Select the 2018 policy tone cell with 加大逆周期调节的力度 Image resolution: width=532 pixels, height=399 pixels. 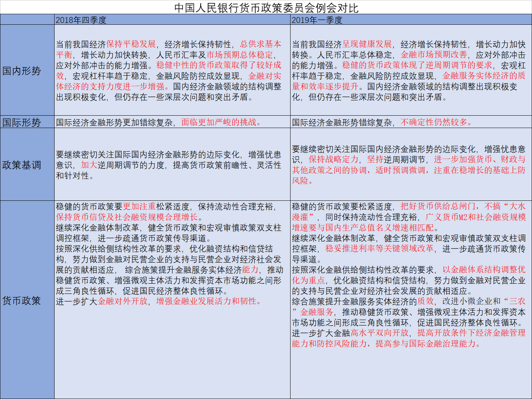coord(172,164)
